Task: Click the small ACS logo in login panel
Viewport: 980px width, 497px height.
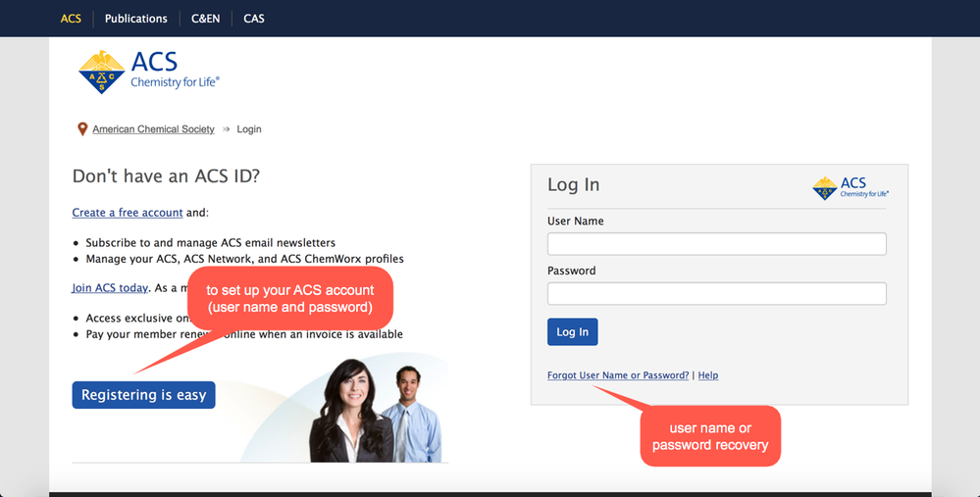Action: (x=851, y=187)
